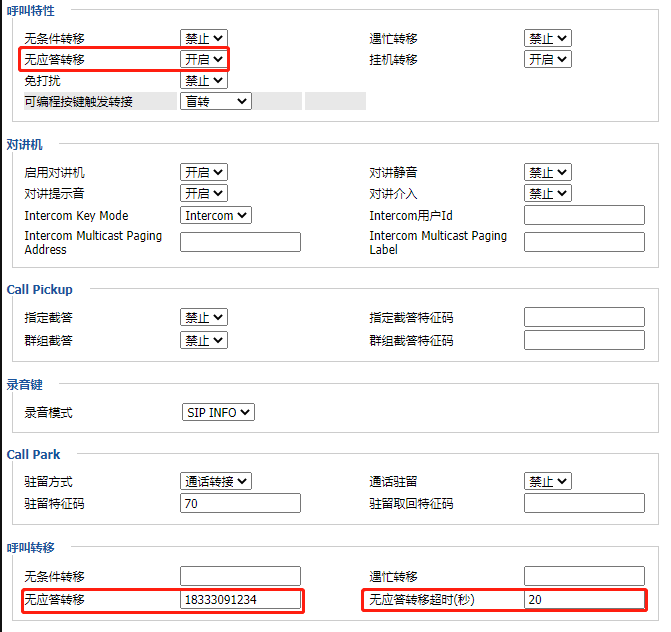
Task: Expand the 可编程按键触发转接 dropdown
Action: (x=216, y=101)
